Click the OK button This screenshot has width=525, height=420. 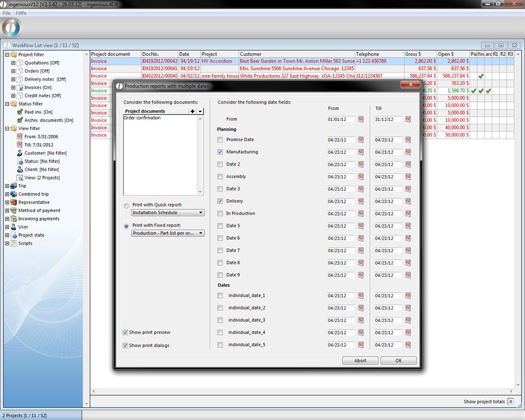pyautogui.click(x=398, y=361)
